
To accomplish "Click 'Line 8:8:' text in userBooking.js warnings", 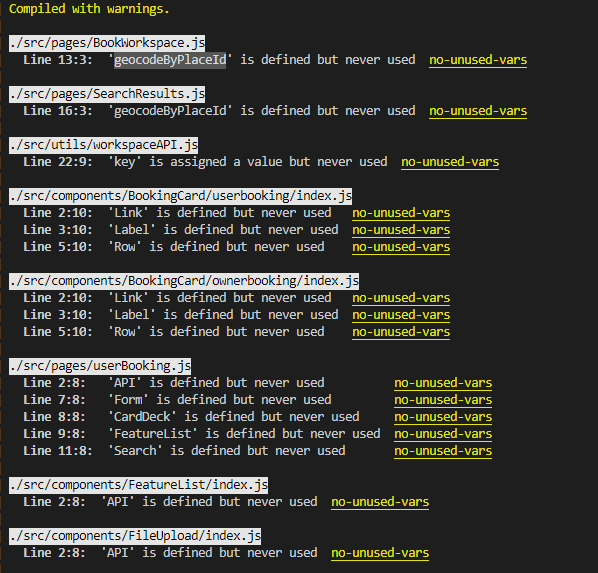I will [x=54, y=417].
